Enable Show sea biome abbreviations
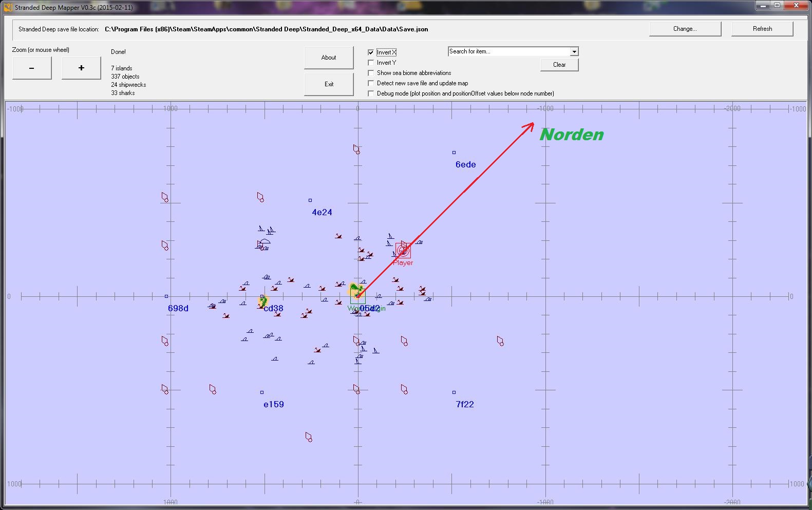The image size is (812, 510). point(371,73)
